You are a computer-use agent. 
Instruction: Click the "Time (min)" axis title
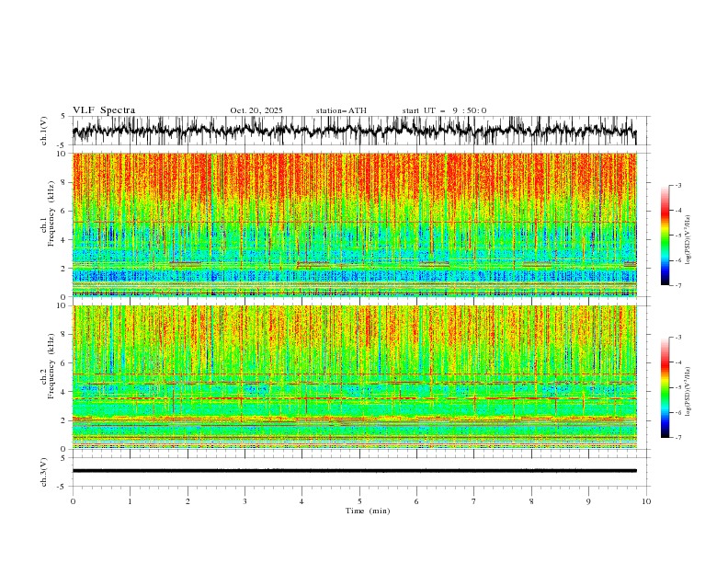tap(368, 511)
